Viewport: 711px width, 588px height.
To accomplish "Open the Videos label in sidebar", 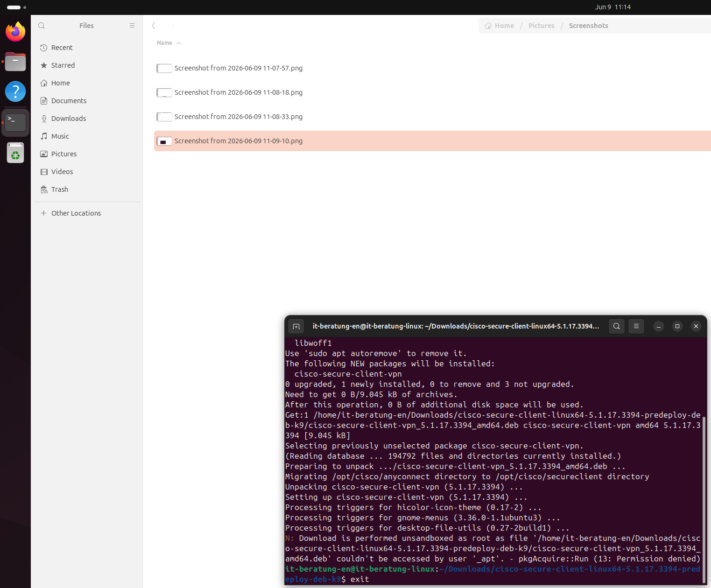I will point(62,172).
